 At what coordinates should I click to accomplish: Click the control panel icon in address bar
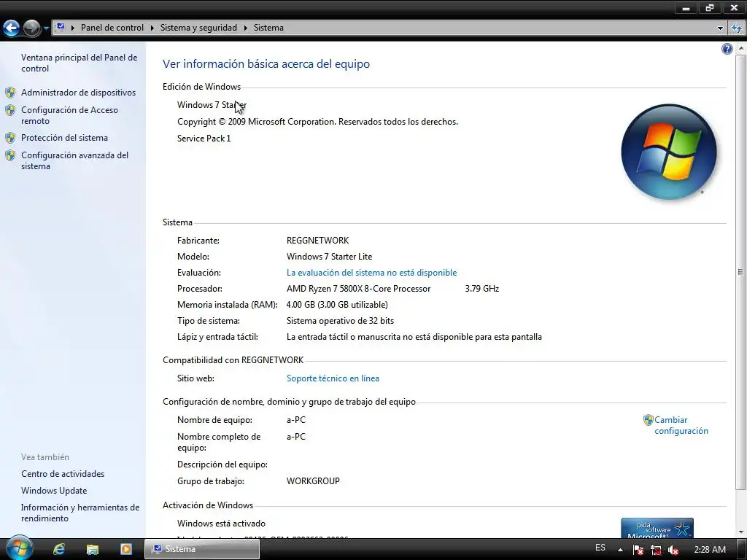[x=61, y=27]
